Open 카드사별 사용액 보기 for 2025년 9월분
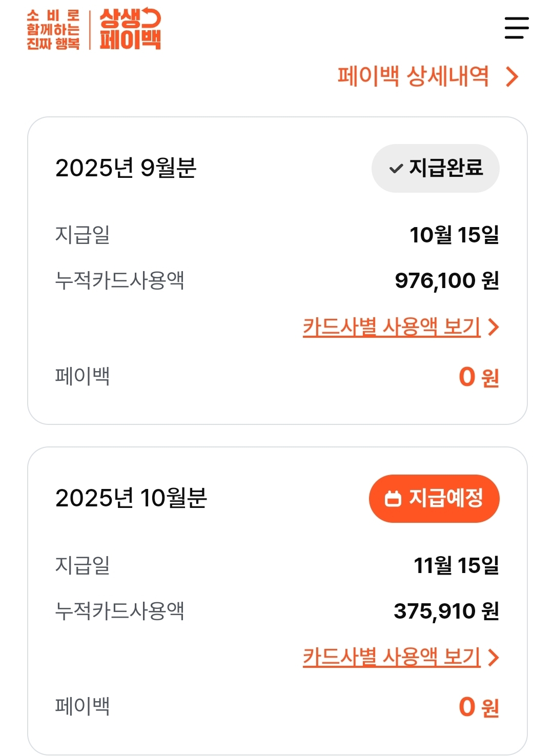 point(392,327)
